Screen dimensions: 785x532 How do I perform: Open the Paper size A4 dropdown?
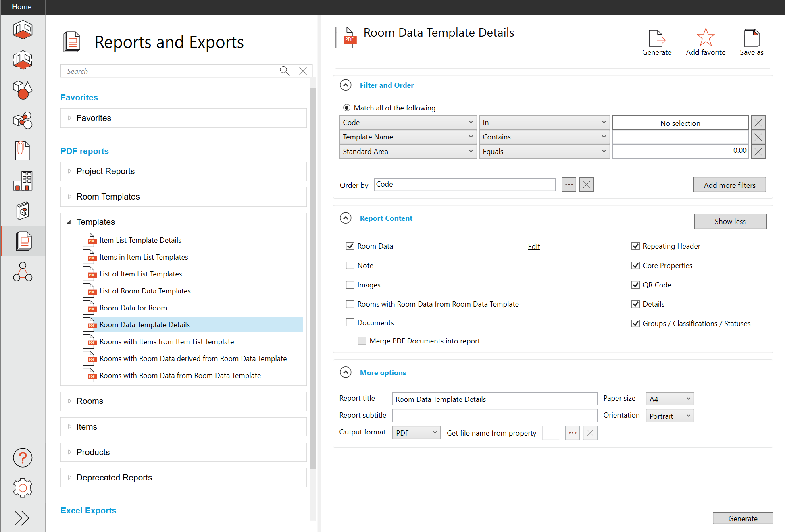(669, 399)
